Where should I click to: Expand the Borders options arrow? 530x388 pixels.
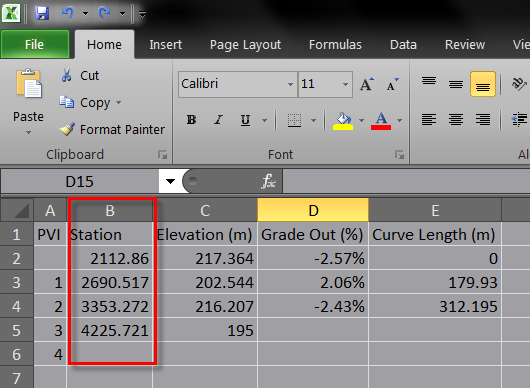coord(313,120)
